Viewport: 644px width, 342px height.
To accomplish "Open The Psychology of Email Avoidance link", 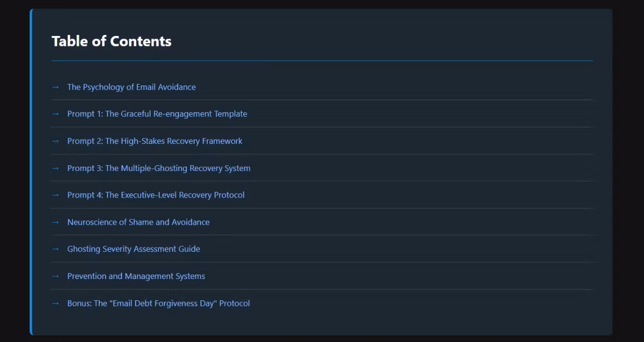I will 132,87.
